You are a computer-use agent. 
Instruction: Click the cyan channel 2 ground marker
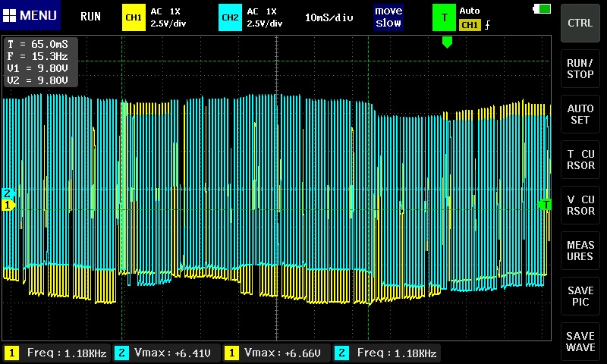(8, 193)
